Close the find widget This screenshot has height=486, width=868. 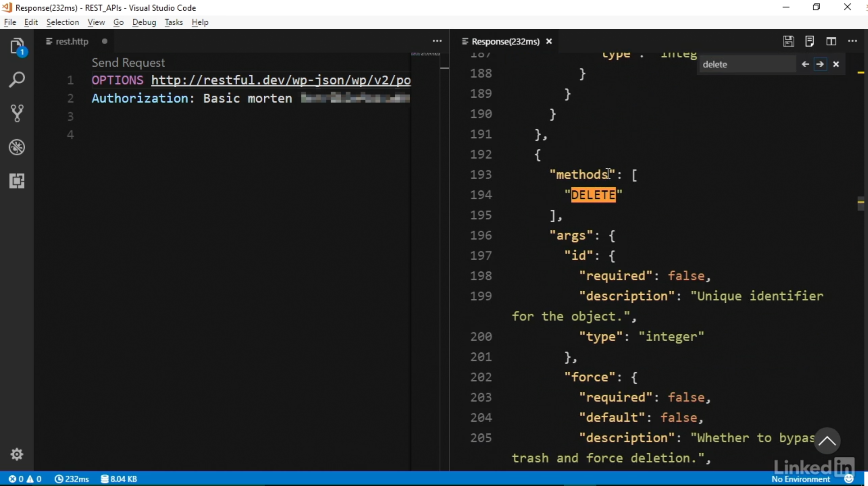(836, 64)
